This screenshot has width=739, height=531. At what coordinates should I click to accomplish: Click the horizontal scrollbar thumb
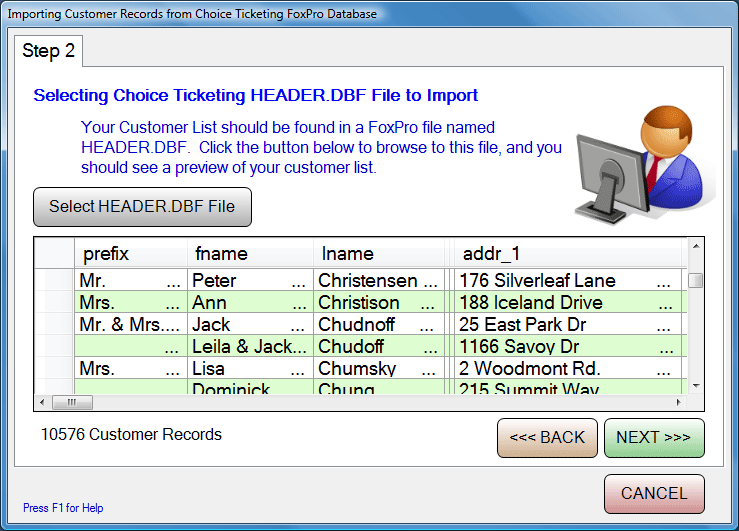[72, 402]
